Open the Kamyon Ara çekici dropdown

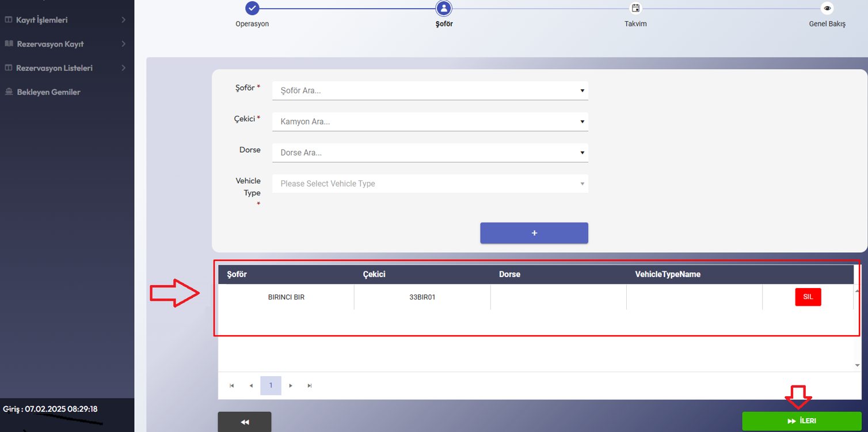pos(430,122)
